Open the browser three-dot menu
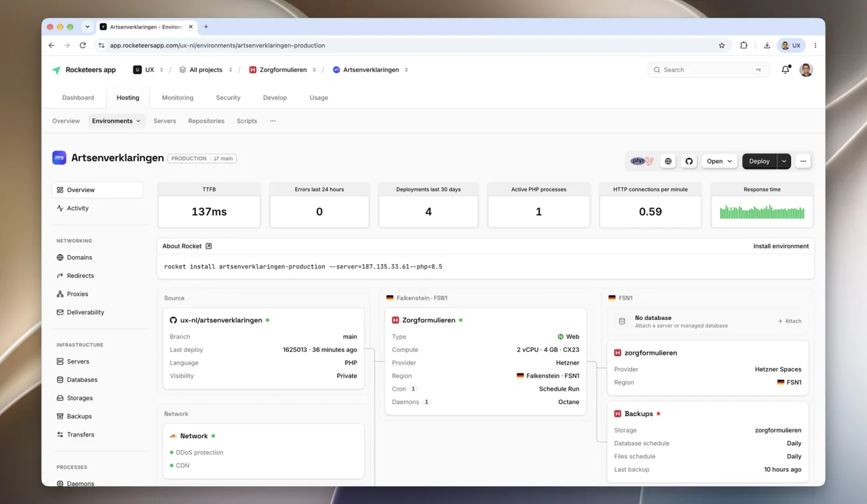 click(815, 45)
